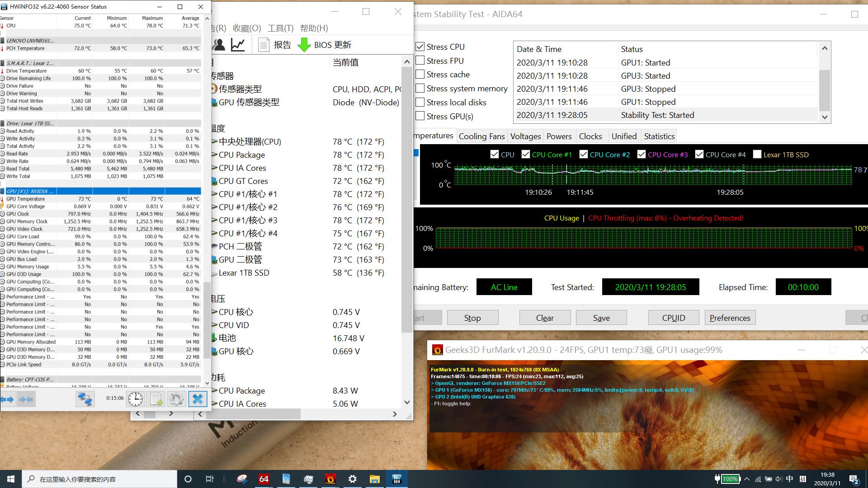Open the 工具(T) menu
Screen dimensions: 868x488
280,28
